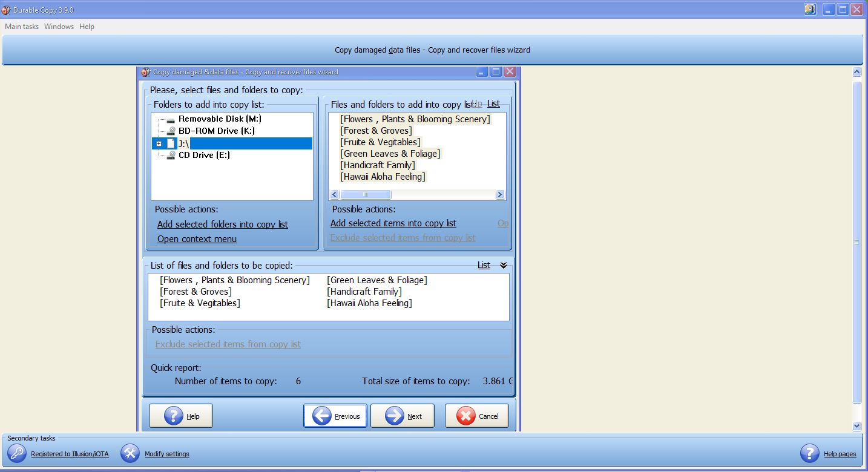Screen dimensions: 868x472
Task: Click Add selected folders into copy list
Action: coord(222,225)
